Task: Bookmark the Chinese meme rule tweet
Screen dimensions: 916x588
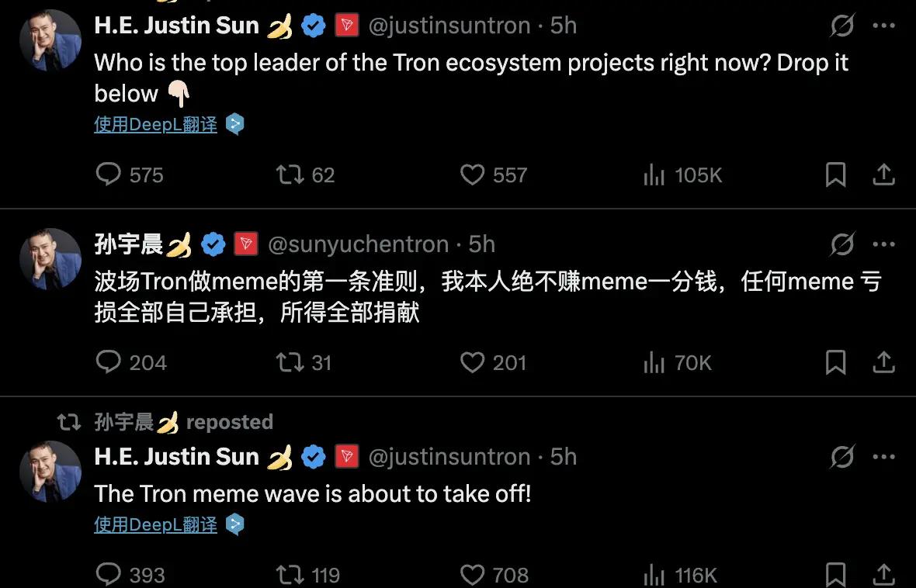Action: coord(835,362)
